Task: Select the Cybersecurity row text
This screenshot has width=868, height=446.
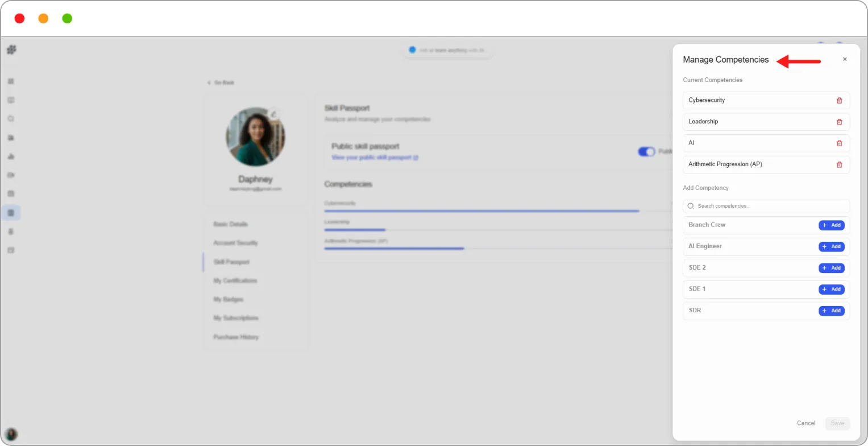Action: [707, 100]
